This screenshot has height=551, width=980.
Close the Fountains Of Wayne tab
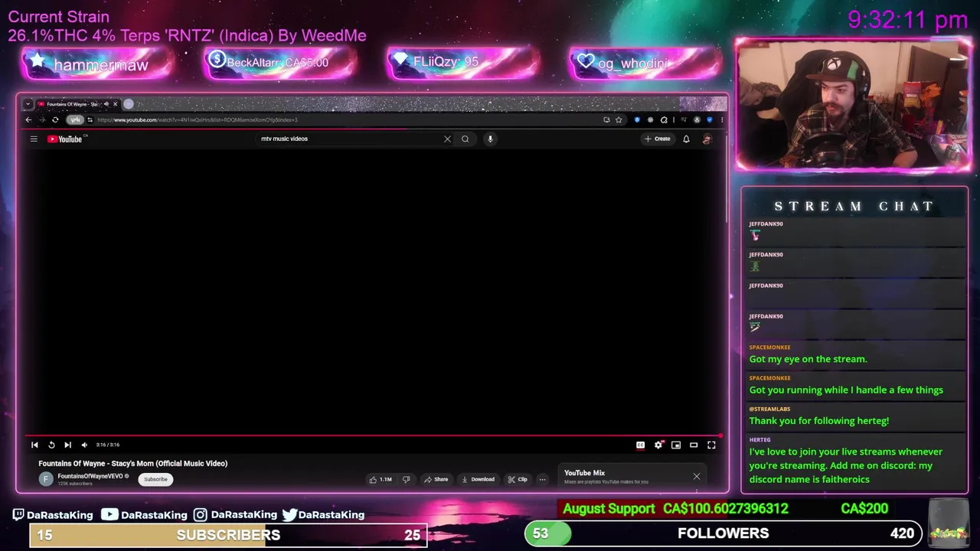(115, 103)
